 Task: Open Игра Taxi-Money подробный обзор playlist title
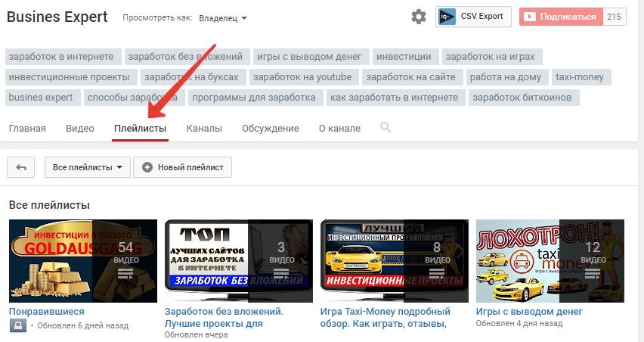pyautogui.click(x=385, y=317)
